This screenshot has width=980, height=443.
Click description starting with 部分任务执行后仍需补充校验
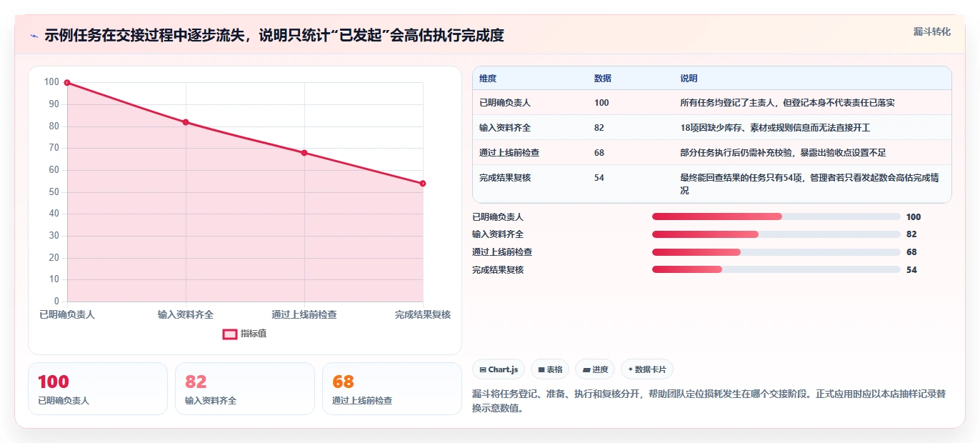point(783,153)
